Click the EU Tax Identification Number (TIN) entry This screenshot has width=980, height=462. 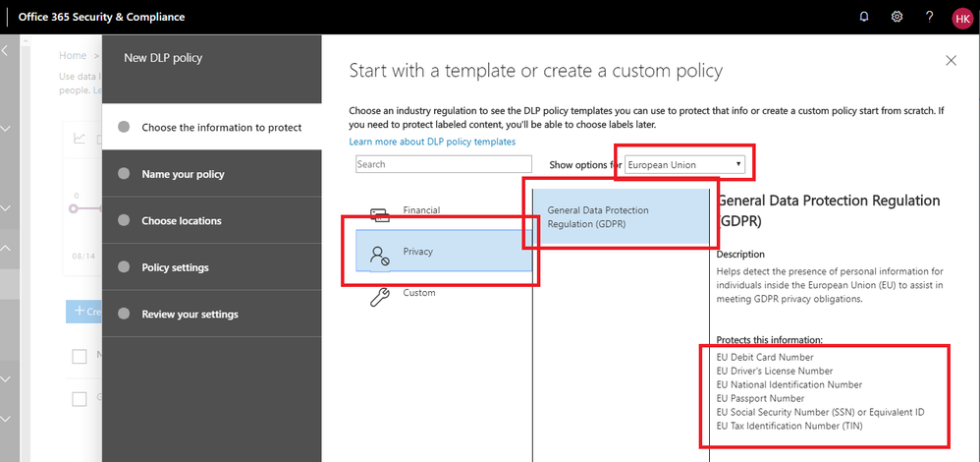tap(790, 426)
